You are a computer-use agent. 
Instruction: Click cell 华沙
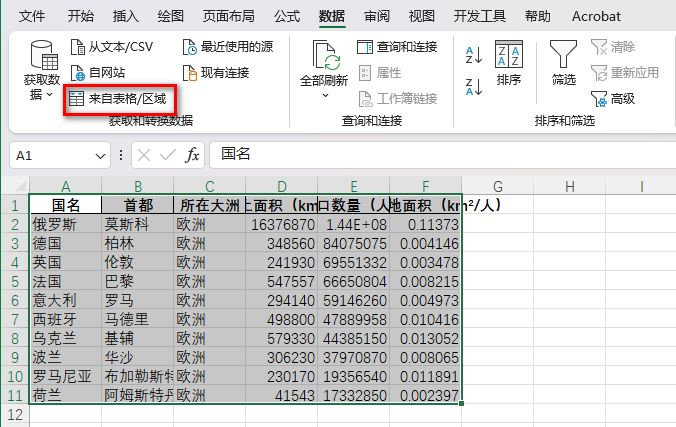[x=138, y=357]
